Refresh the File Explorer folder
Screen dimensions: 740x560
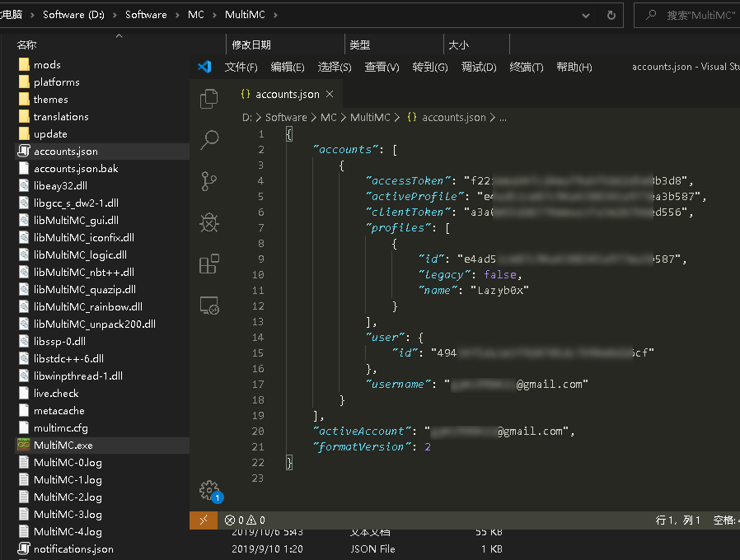(611, 15)
